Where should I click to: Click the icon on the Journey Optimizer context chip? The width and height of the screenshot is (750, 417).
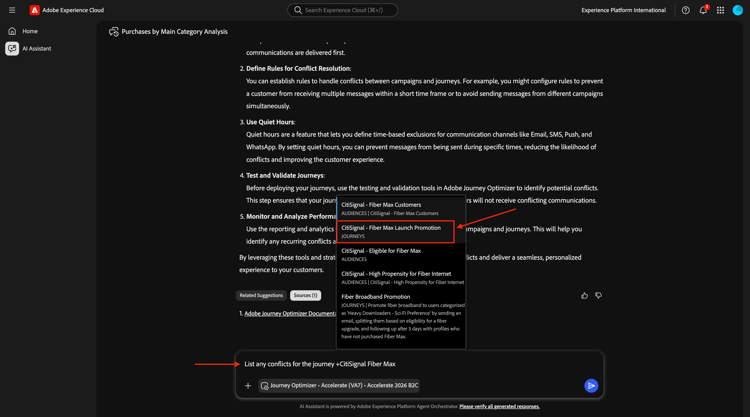265,385
